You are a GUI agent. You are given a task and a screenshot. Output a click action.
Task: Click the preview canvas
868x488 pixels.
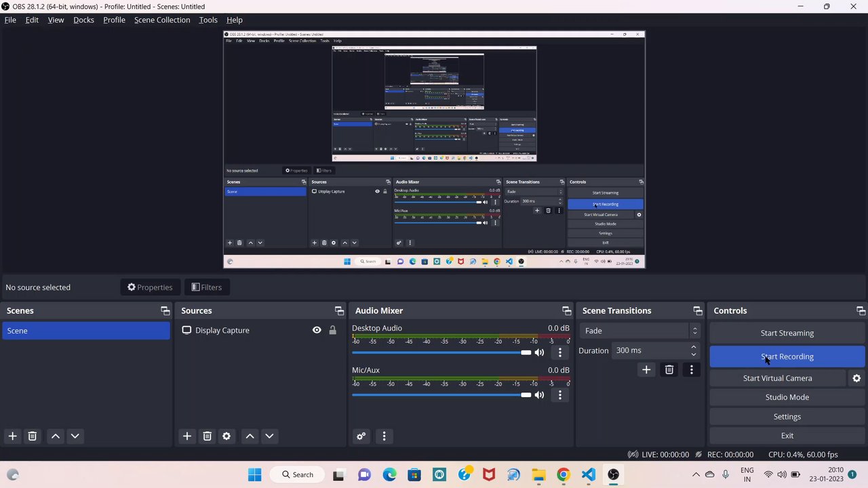click(434, 149)
